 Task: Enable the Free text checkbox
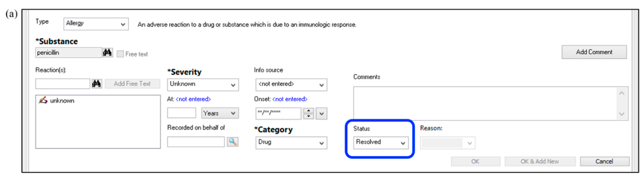tap(120, 54)
